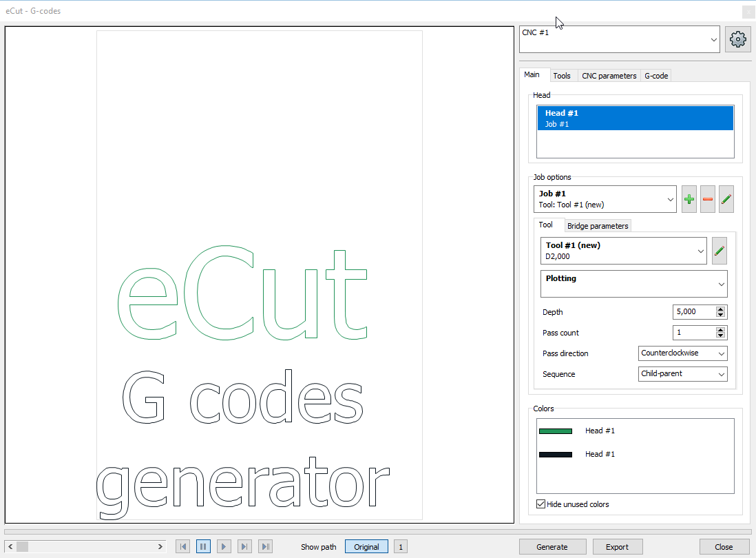
Task: Select Head #1 Job #1 list entry
Action: coord(636,118)
